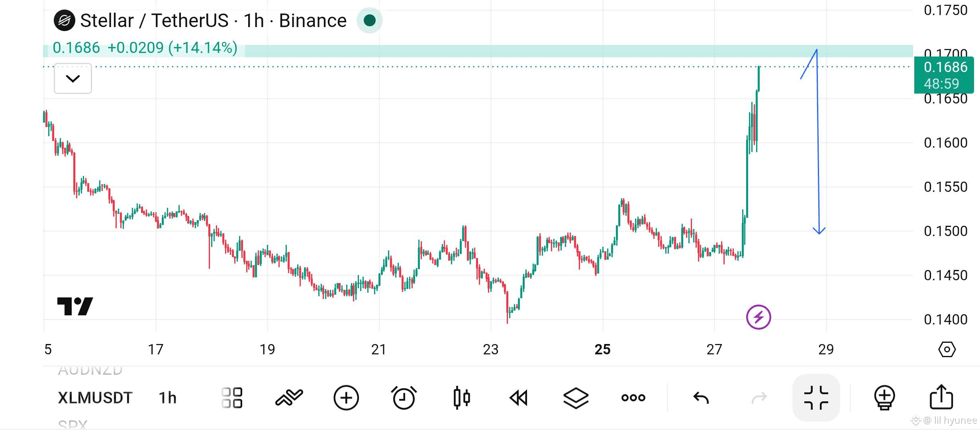Screen dimensions: 980x430
Task: Open object tree layers icon
Action: [x=576, y=398]
